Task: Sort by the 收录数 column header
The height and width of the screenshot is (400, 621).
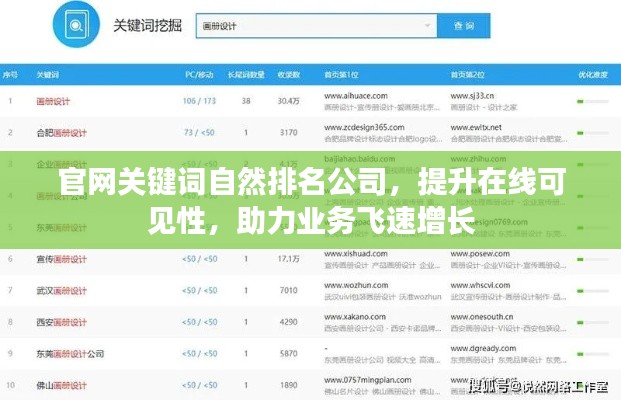Action: point(288,75)
